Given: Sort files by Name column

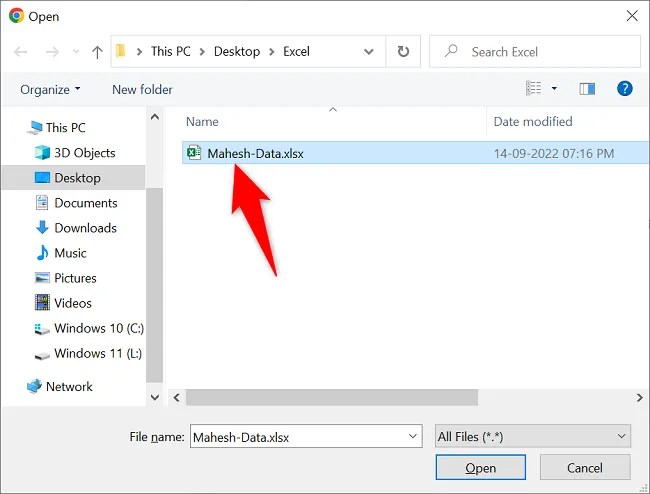Looking at the screenshot, I should click(202, 121).
